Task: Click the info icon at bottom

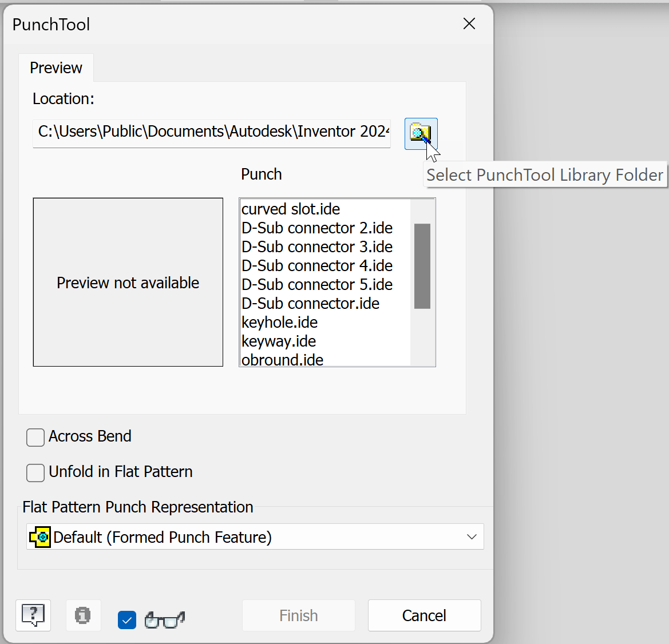Action: pos(83,615)
